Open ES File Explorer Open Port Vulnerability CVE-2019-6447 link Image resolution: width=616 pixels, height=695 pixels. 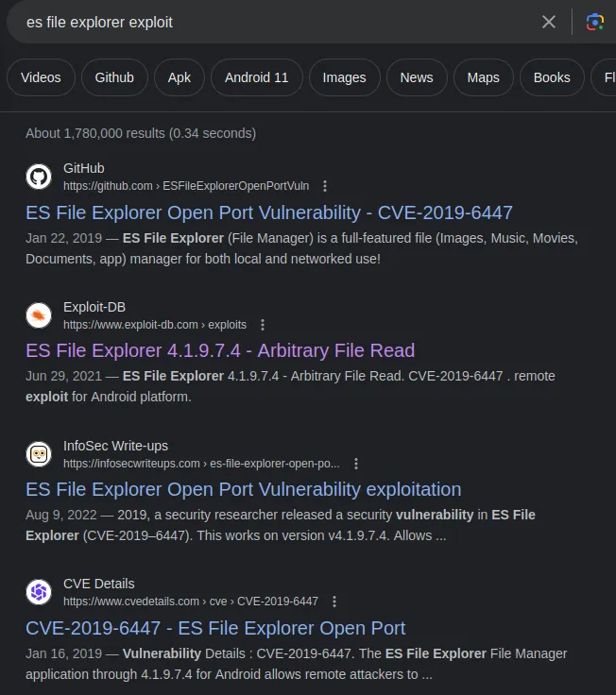click(269, 212)
